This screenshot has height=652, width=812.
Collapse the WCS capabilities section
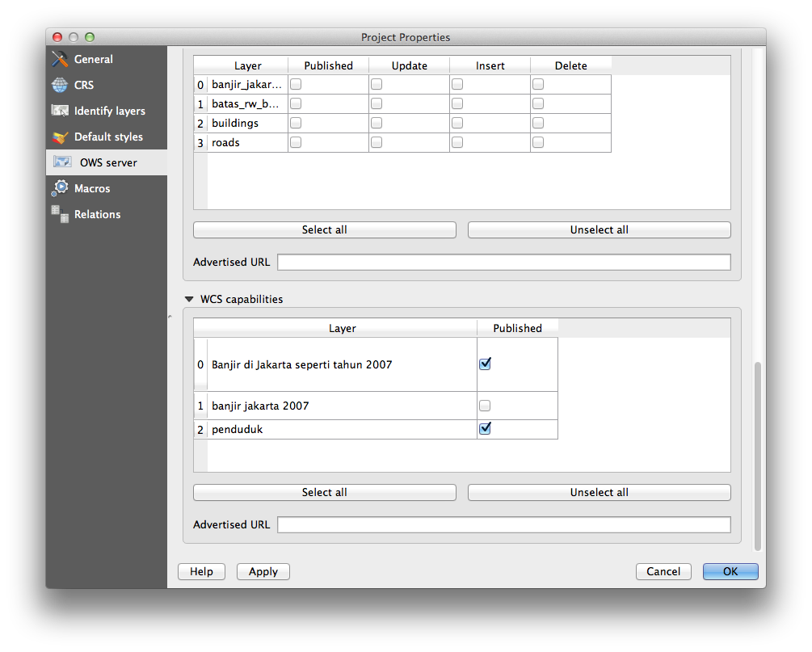[x=189, y=299]
